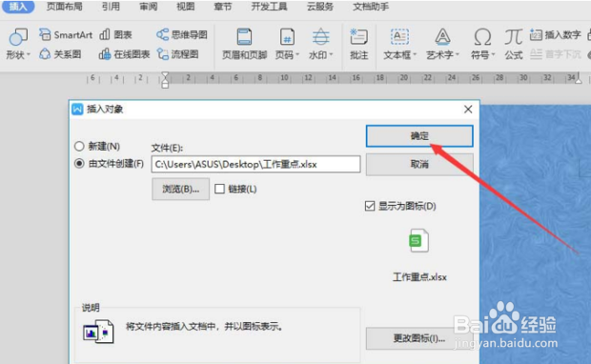The image size is (591, 364).
Task: Expand the 形状 dropdown arrow
Action: 29,55
